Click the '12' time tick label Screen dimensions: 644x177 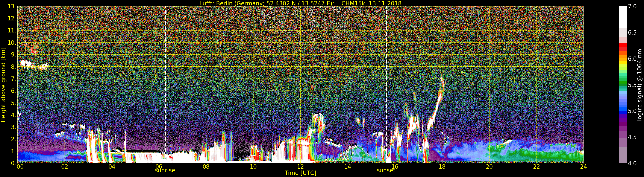[x=300, y=166]
